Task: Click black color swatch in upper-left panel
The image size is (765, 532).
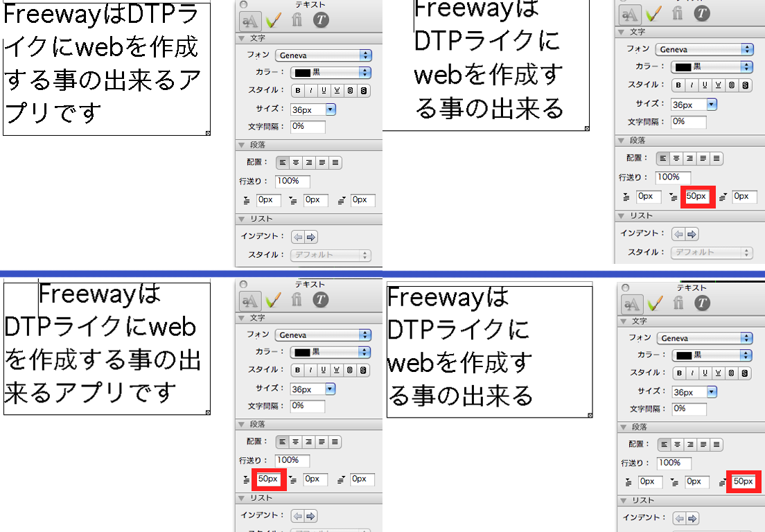Action: 303,73
